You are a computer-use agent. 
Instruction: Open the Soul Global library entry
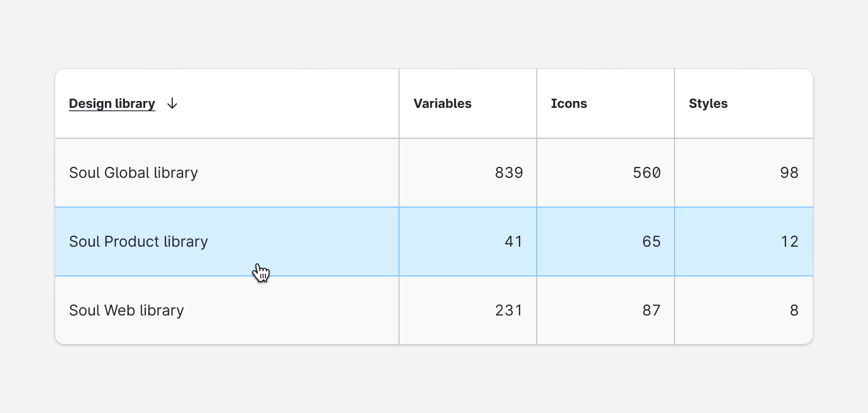click(x=133, y=172)
